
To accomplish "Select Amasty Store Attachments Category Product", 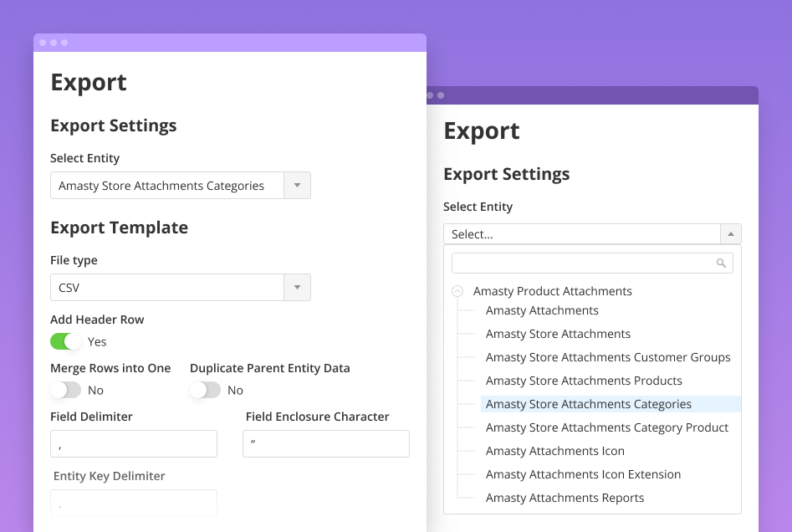I will tap(607, 427).
